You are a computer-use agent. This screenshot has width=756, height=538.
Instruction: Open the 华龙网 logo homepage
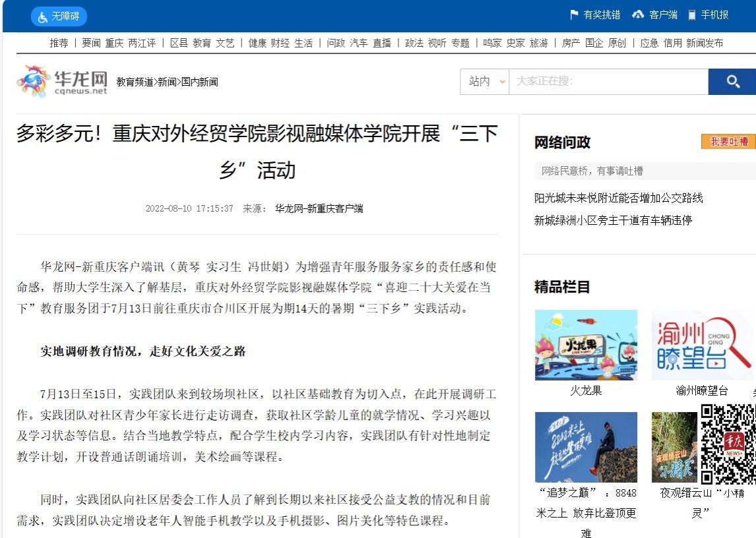click(x=62, y=81)
